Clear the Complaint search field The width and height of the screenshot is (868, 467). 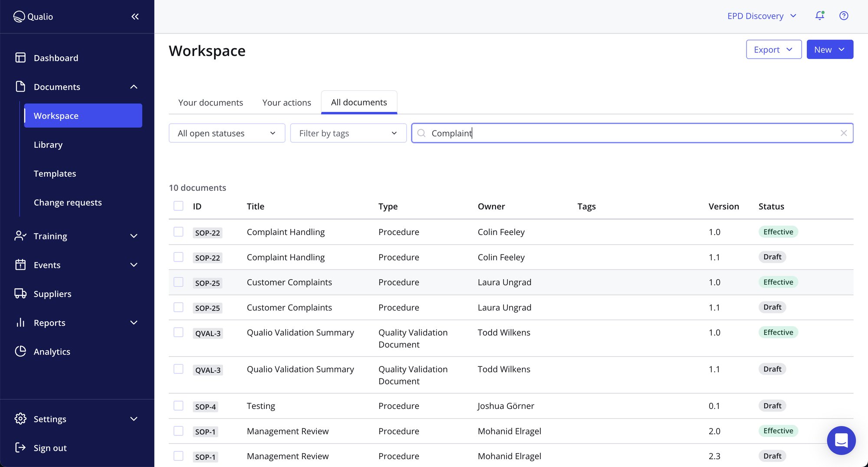pyautogui.click(x=844, y=133)
